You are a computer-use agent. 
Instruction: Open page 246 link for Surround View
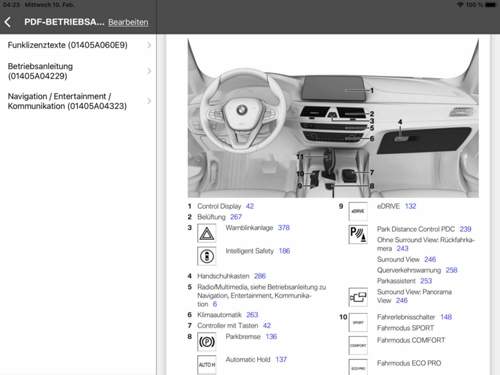[x=430, y=259]
